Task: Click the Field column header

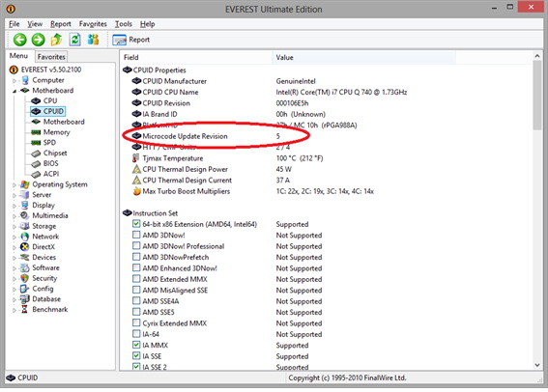Action: point(196,57)
